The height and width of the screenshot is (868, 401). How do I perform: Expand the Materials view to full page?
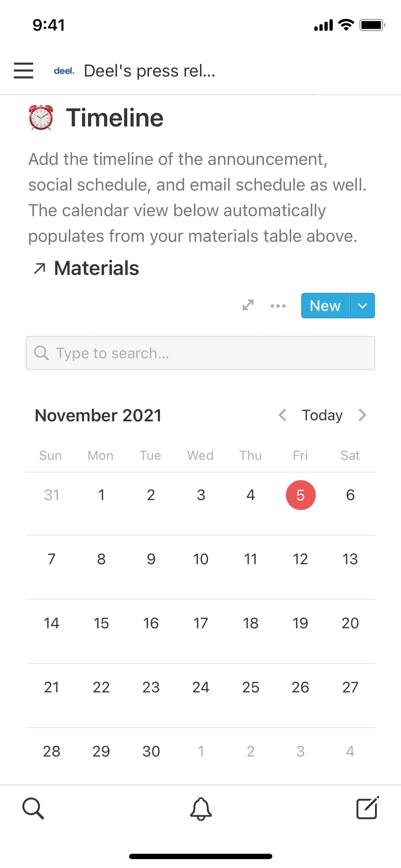point(248,305)
